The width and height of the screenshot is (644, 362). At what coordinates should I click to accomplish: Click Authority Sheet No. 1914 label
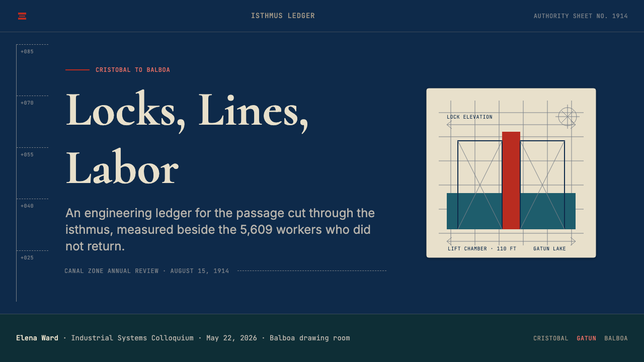(581, 16)
